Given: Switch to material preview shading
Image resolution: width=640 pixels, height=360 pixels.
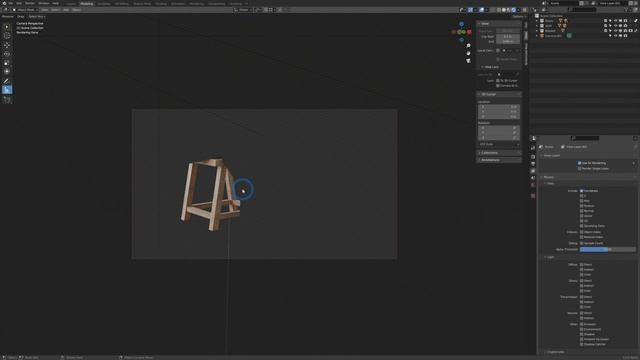Looking at the screenshot, I should point(509,10).
